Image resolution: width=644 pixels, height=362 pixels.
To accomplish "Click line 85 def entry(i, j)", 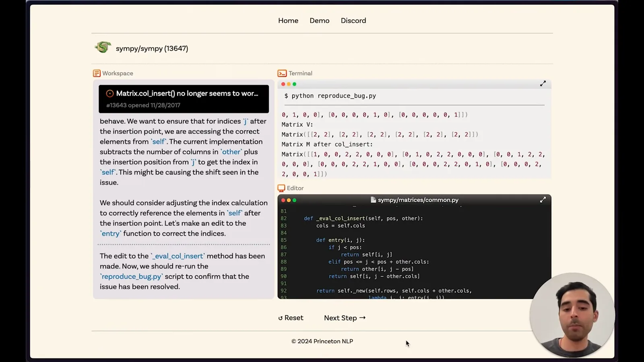I will (x=341, y=240).
